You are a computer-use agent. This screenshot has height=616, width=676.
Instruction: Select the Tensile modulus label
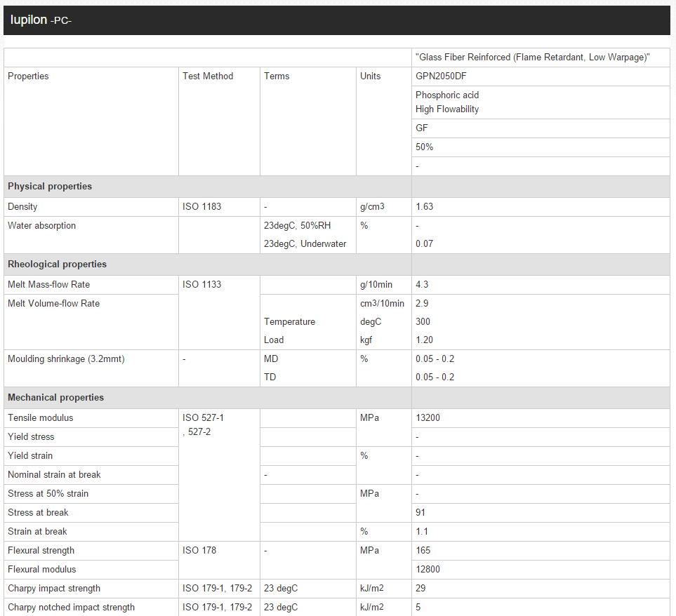tap(41, 418)
